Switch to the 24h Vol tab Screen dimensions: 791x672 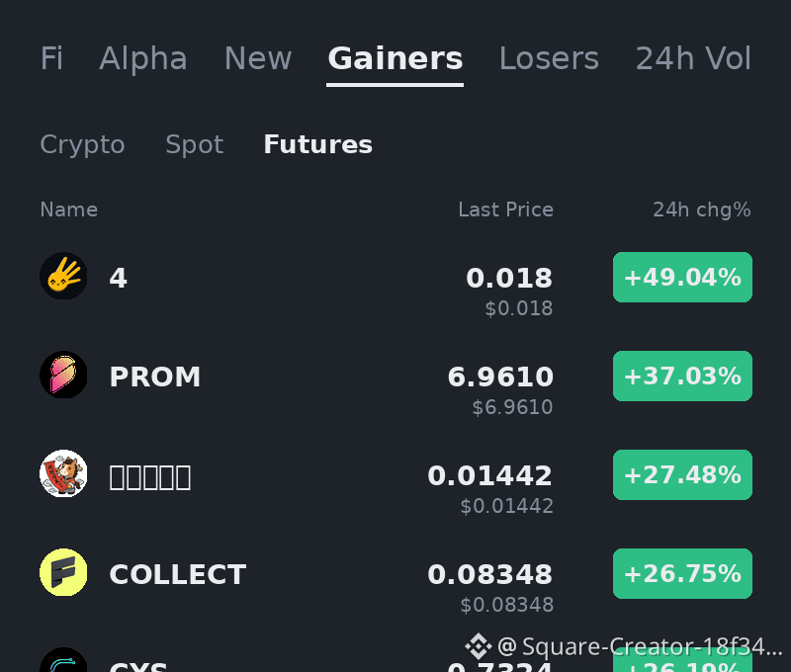click(693, 58)
